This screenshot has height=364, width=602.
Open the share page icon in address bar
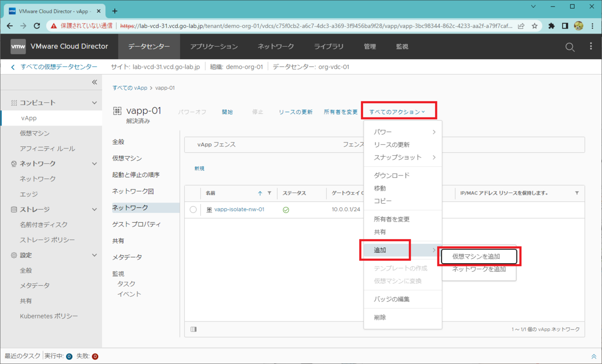click(522, 26)
